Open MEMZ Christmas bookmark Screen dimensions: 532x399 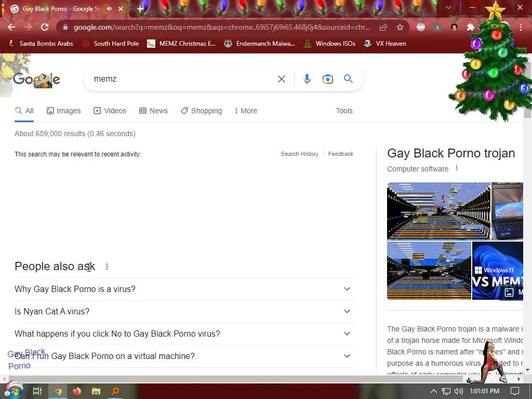click(181, 44)
